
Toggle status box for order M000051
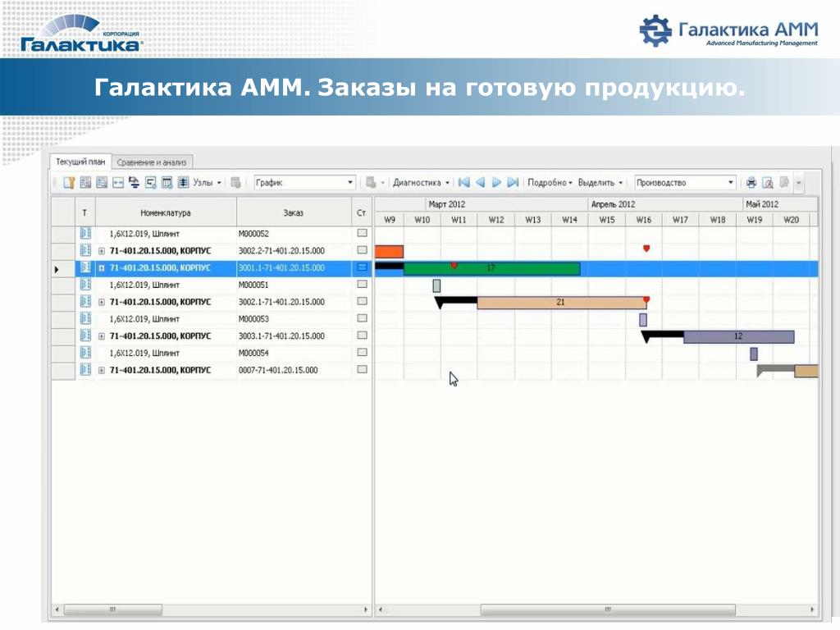(x=362, y=285)
